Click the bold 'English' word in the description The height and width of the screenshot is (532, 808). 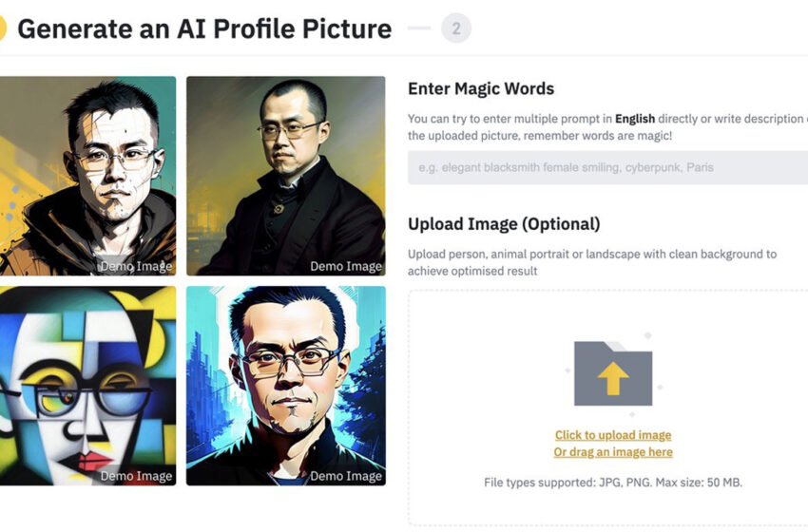[635, 119]
